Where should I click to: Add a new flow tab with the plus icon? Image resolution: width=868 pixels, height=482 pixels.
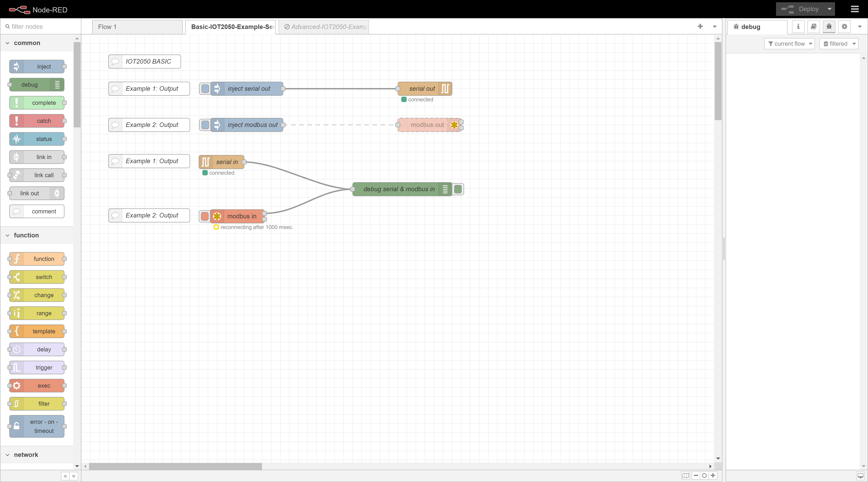pyautogui.click(x=700, y=26)
